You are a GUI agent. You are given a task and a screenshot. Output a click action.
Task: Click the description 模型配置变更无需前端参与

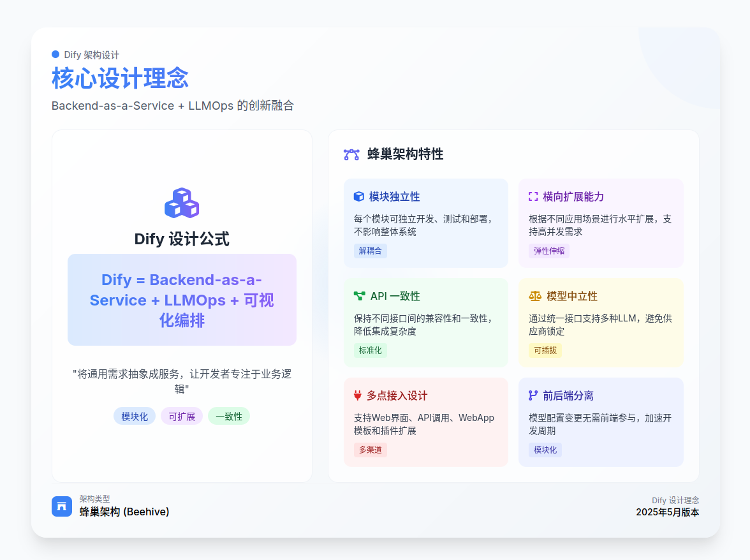click(x=600, y=424)
